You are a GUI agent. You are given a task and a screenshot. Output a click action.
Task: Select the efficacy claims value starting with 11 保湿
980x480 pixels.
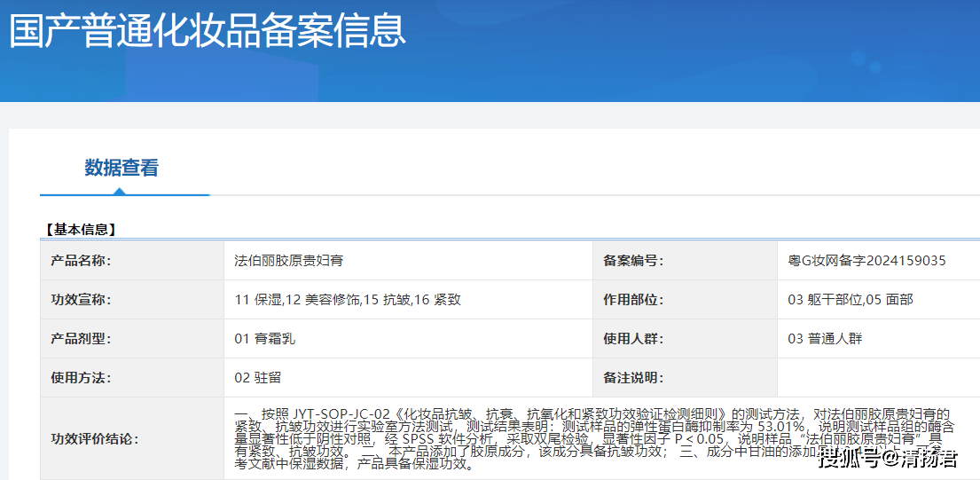(x=348, y=300)
